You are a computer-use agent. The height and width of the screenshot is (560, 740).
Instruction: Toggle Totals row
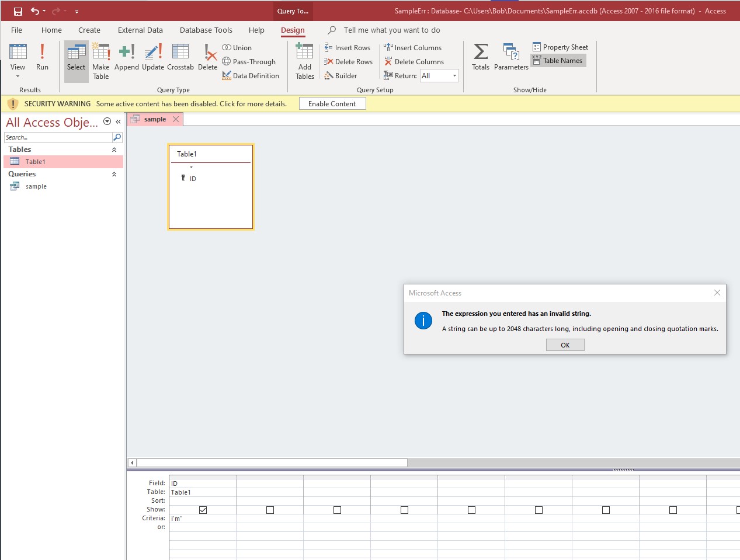click(x=481, y=57)
